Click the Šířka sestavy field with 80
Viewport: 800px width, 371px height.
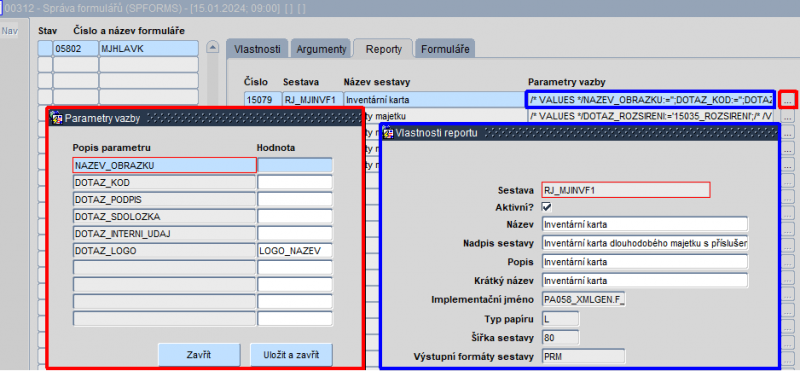(x=560, y=337)
